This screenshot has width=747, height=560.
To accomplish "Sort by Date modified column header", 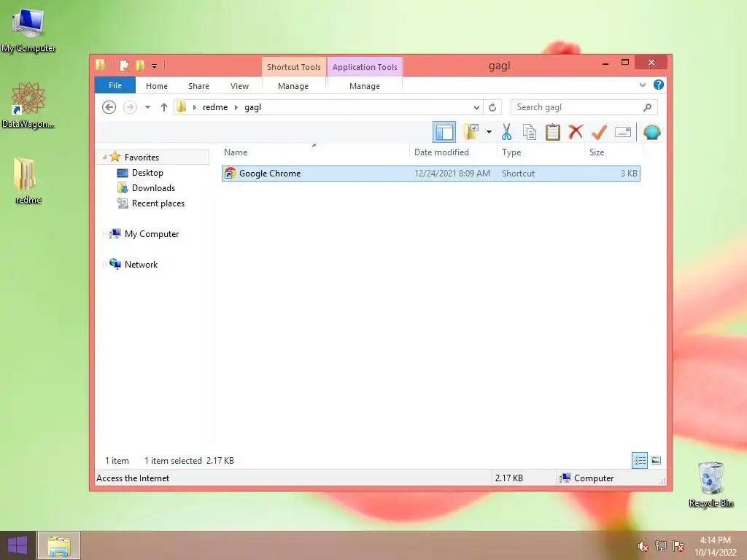I will pos(453,152).
